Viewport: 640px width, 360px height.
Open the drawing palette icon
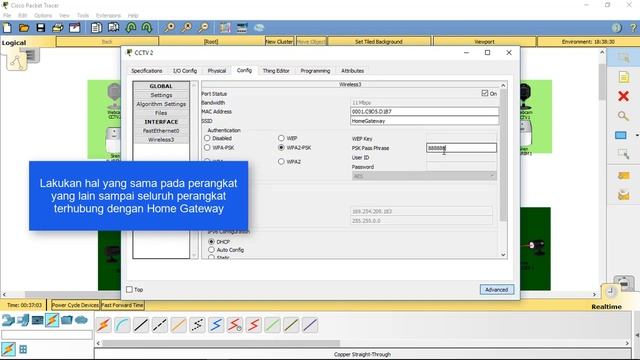225,28
